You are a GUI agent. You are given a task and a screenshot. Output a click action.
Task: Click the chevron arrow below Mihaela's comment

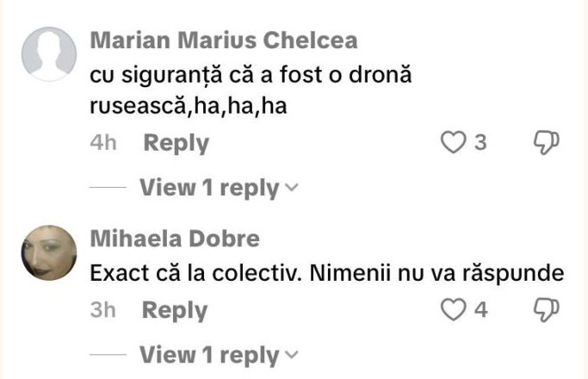click(x=291, y=355)
